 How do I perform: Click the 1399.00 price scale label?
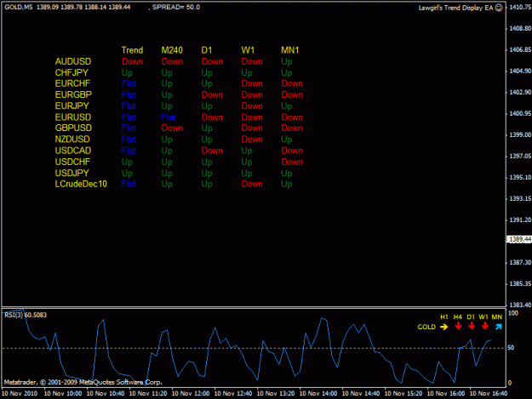520,134
